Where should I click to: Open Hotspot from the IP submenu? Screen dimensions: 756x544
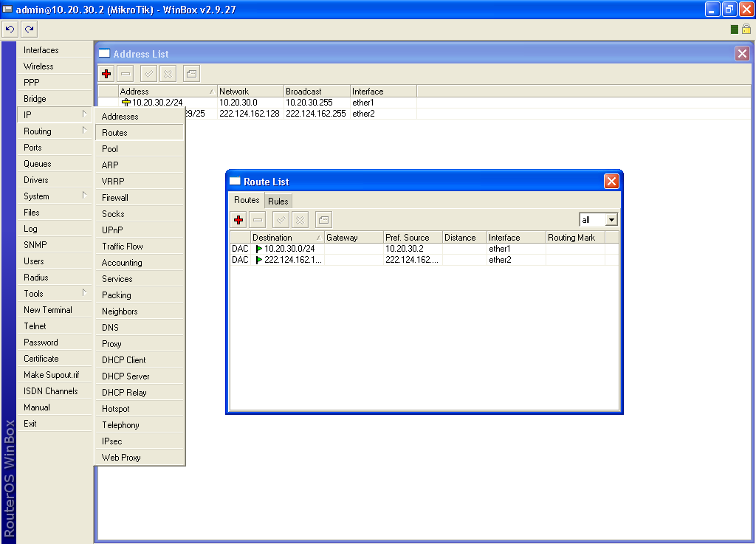click(x=140, y=409)
